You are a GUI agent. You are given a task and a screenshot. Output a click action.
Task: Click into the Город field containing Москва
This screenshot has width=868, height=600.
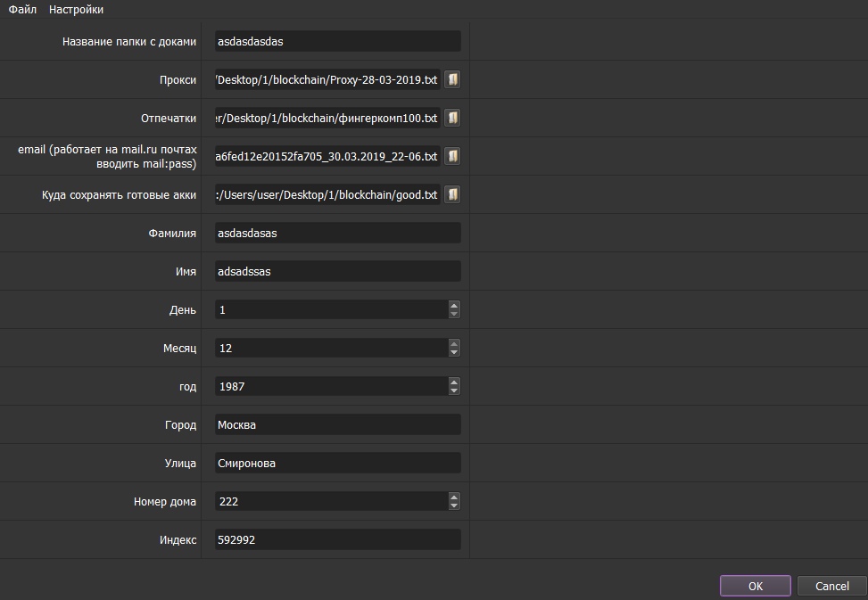click(x=337, y=424)
